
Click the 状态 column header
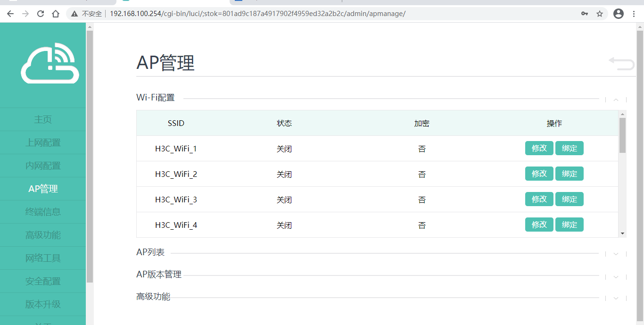point(284,123)
